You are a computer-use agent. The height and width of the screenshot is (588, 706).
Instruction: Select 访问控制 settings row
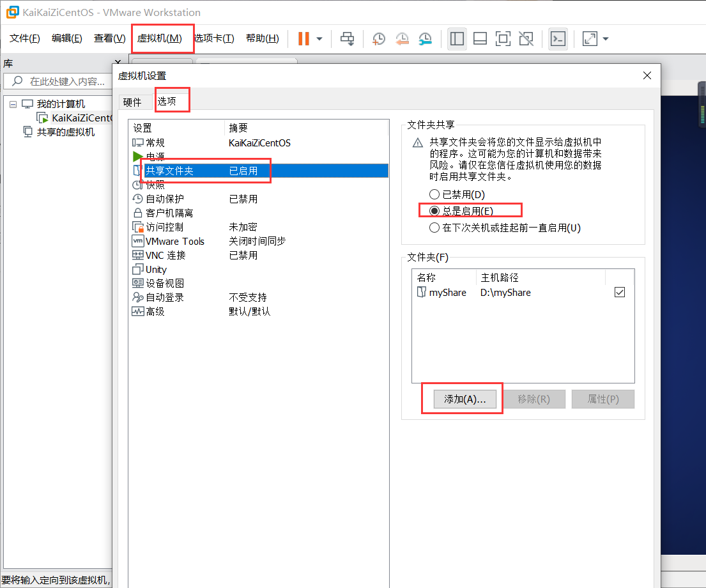[x=258, y=227]
